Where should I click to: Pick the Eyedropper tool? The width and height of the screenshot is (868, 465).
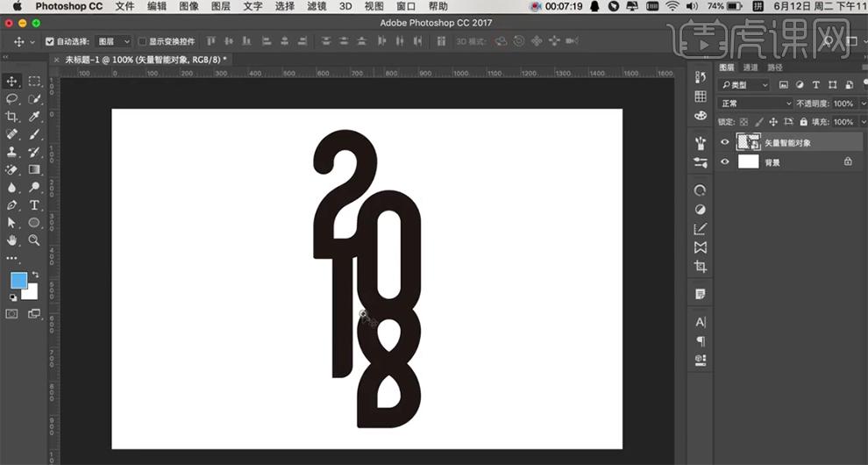pos(34,117)
